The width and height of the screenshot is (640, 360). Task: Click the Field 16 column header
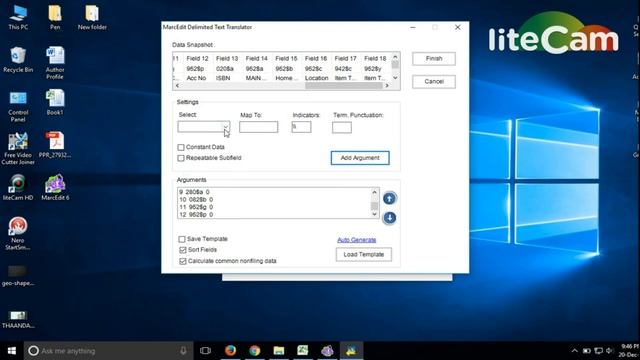coord(316,58)
